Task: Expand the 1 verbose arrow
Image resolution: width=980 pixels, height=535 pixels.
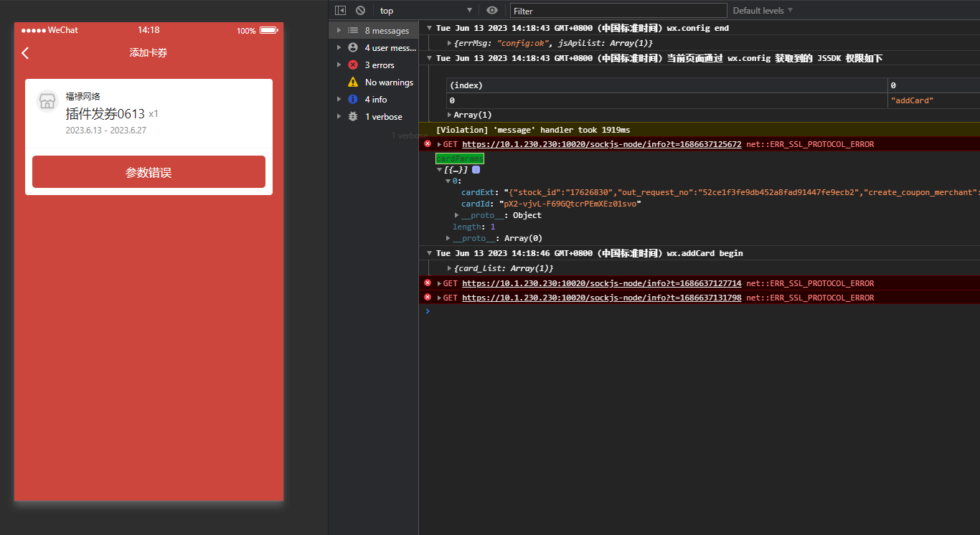Action: pyautogui.click(x=339, y=117)
